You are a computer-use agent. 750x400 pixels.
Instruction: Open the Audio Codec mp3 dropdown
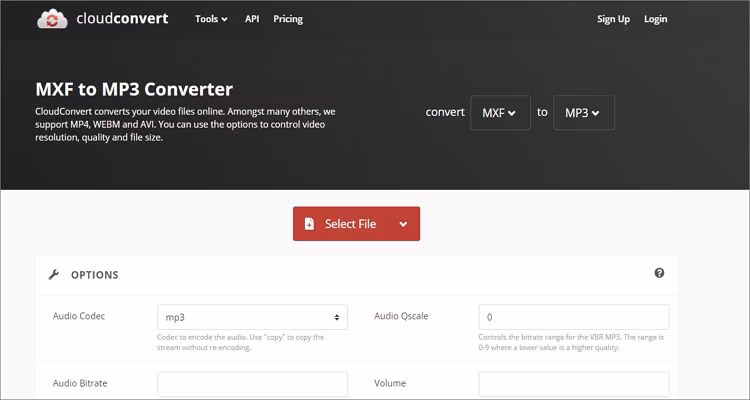[x=252, y=317]
